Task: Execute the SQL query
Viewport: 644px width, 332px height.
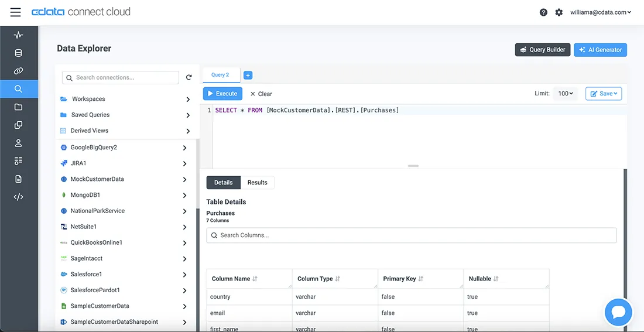Action: (x=222, y=94)
